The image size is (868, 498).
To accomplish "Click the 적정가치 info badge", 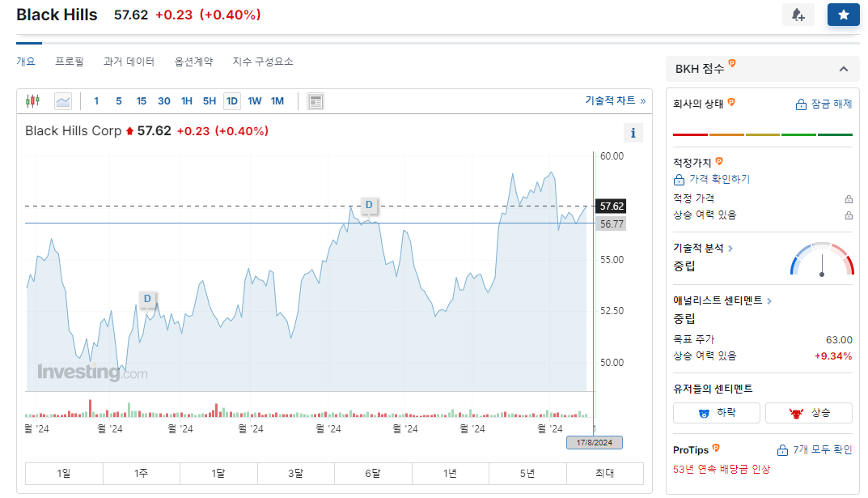I will 719,161.
